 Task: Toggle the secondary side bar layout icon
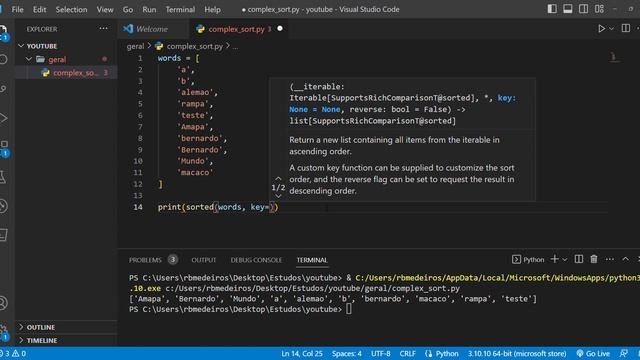pyautogui.click(x=583, y=9)
